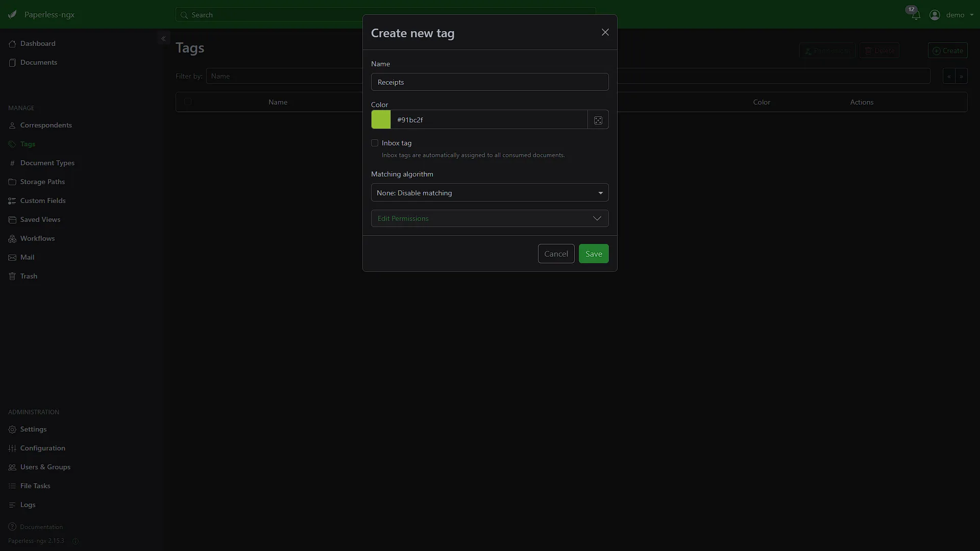Click the Create button on Tags page
Viewport: 980px width, 551px height.
(x=947, y=51)
